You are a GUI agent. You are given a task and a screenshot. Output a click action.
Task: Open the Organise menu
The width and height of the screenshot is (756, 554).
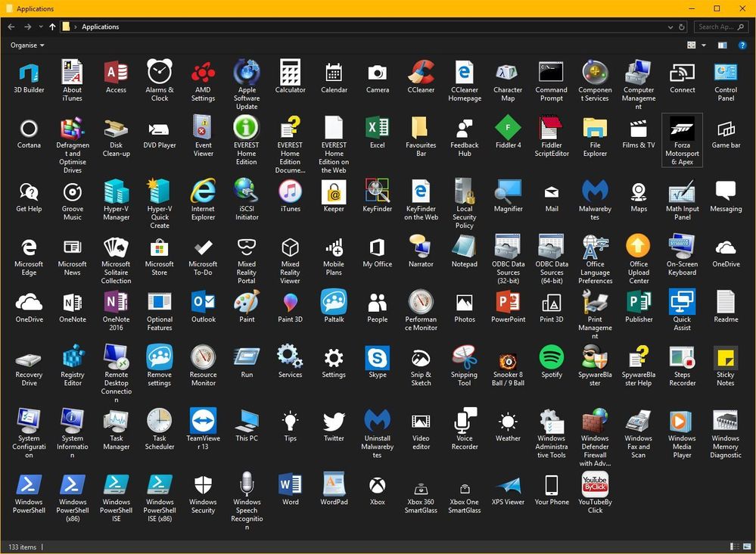pos(25,45)
